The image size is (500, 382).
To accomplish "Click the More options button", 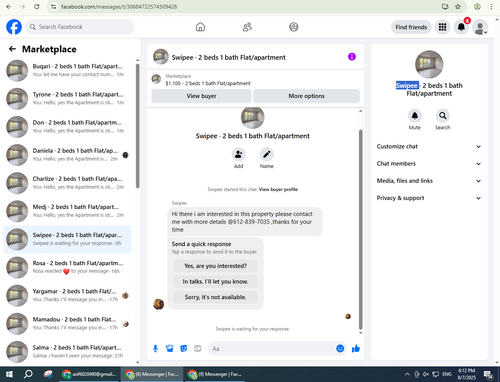I will coord(306,96).
